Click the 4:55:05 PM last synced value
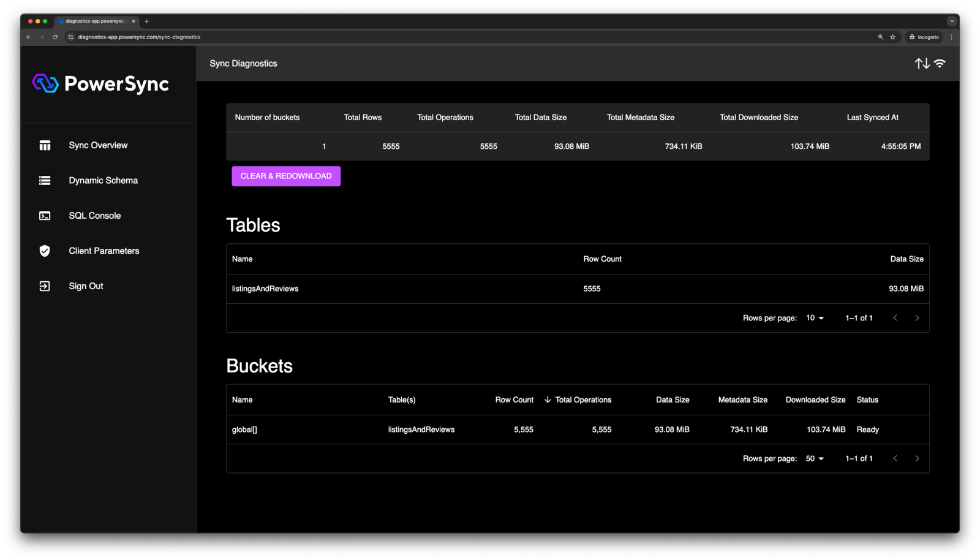Image resolution: width=980 pixels, height=560 pixels. 900,146
